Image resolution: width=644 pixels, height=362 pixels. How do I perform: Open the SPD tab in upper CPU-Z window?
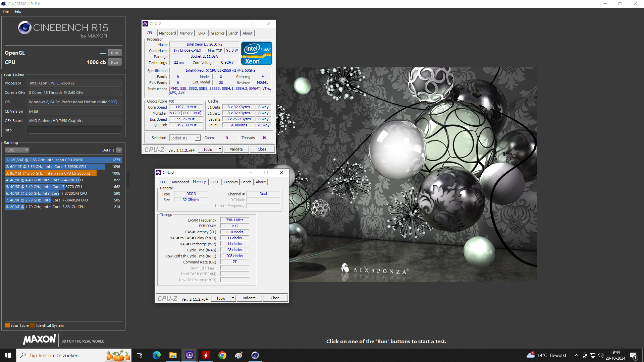coord(201,33)
